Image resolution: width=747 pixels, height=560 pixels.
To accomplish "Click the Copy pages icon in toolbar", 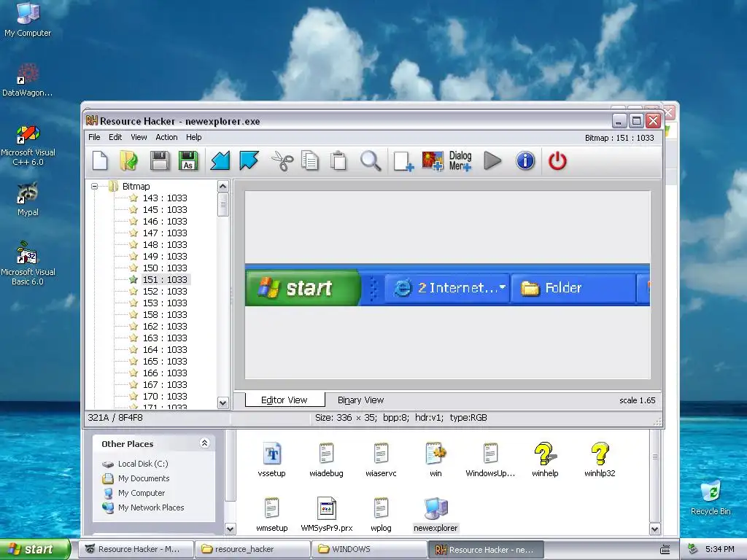I will 310,161.
